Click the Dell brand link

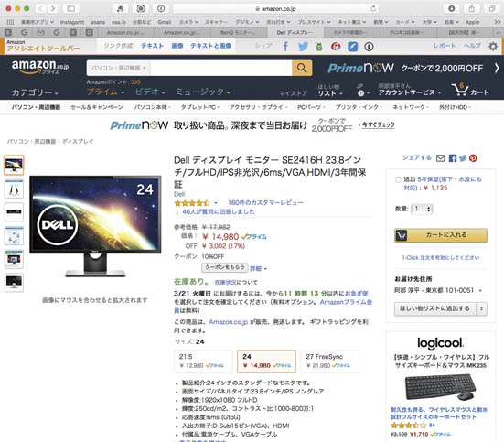179,194
